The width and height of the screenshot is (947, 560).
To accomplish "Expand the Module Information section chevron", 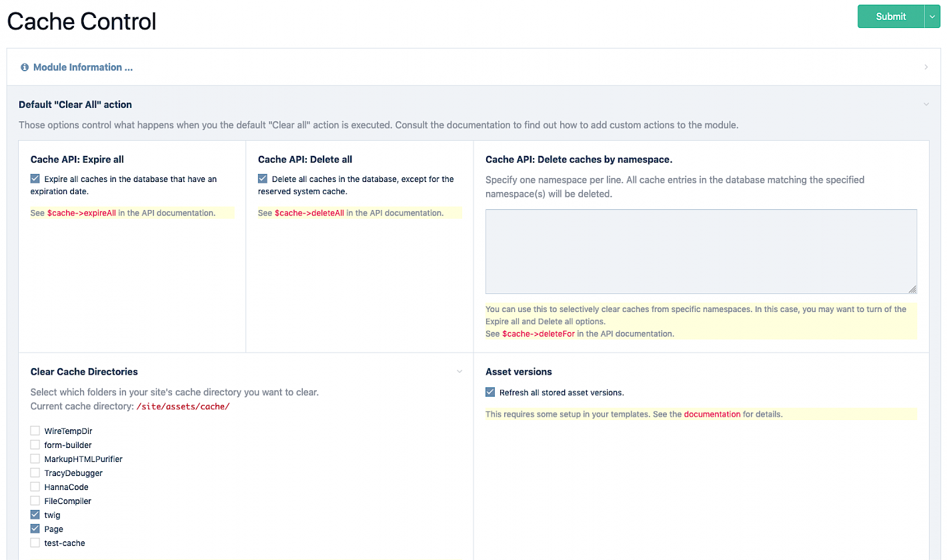I will tap(926, 67).
